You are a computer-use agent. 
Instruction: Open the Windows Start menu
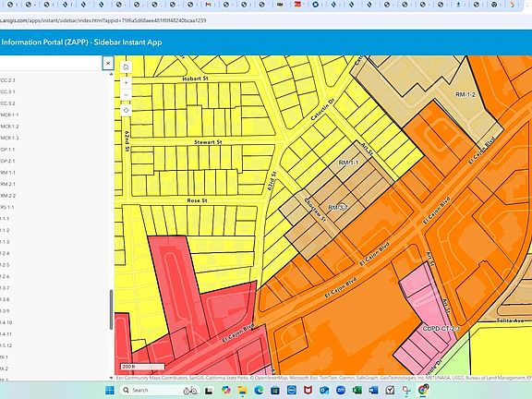click(110, 390)
